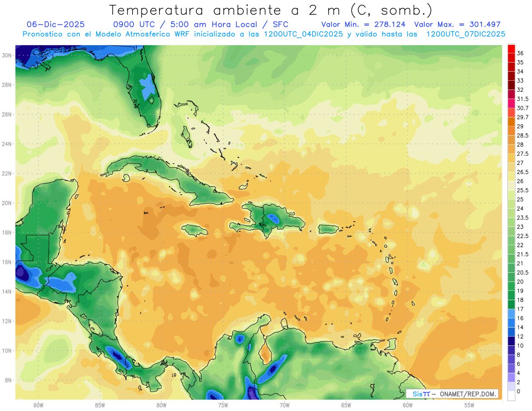
Task: Click legend value 35 on the color bar
Action: [x=520, y=62]
